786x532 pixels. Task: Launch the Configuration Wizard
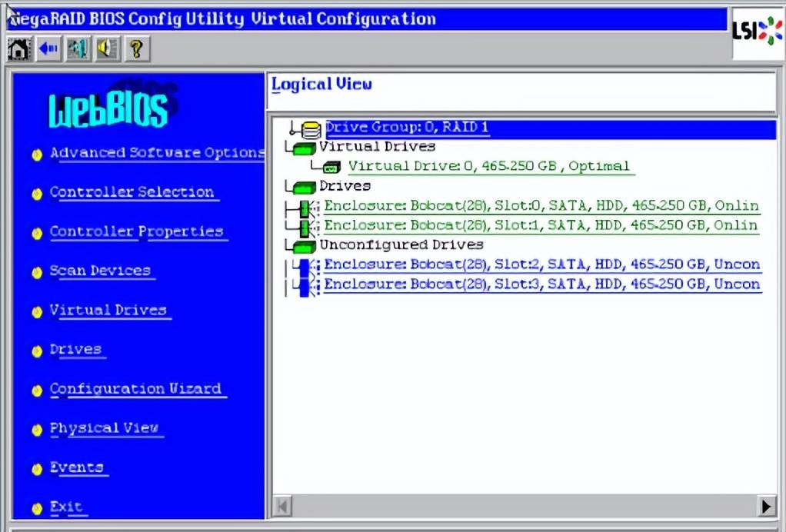(x=135, y=389)
